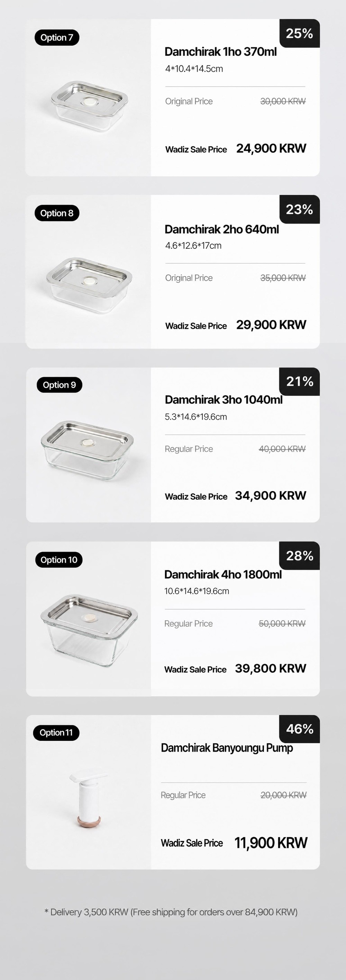Select the 46% discount tag
346x980 pixels.
300,729
